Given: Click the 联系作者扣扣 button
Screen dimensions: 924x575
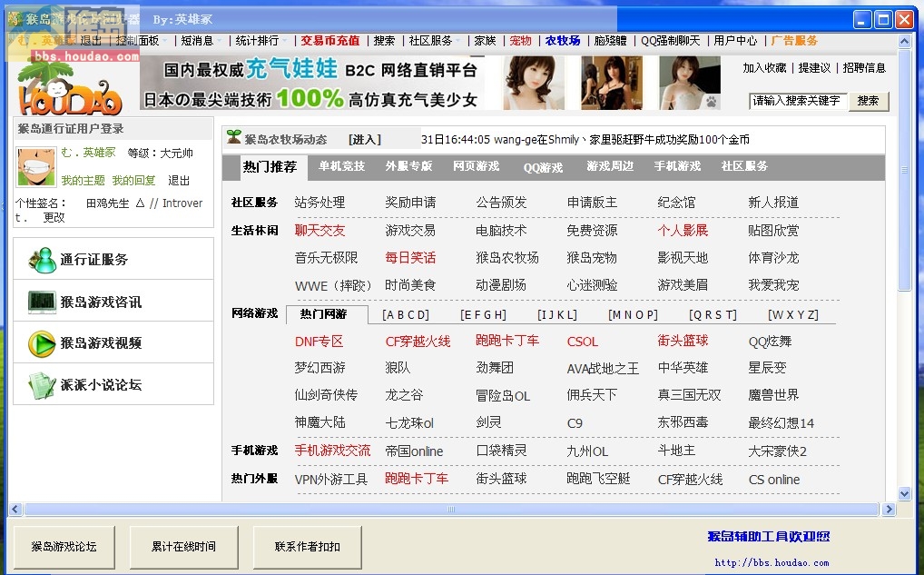Looking at the screenshot, I should click(308, 547).
